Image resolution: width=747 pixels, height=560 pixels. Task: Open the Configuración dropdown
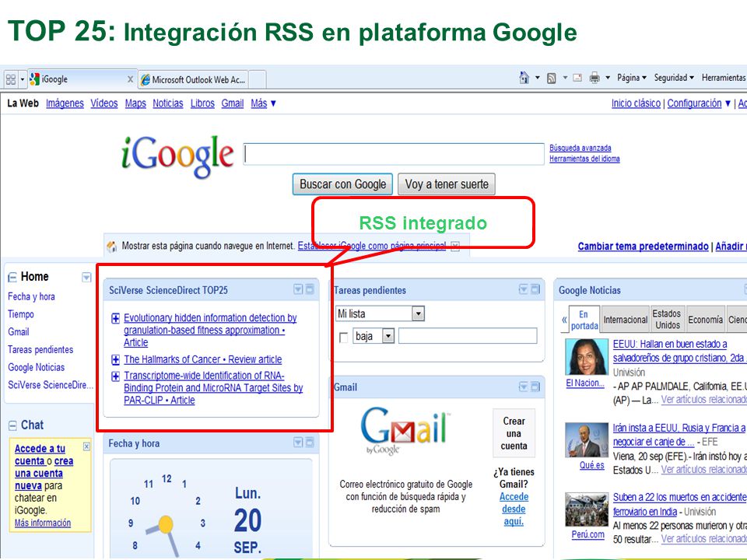tap(699, 103)
